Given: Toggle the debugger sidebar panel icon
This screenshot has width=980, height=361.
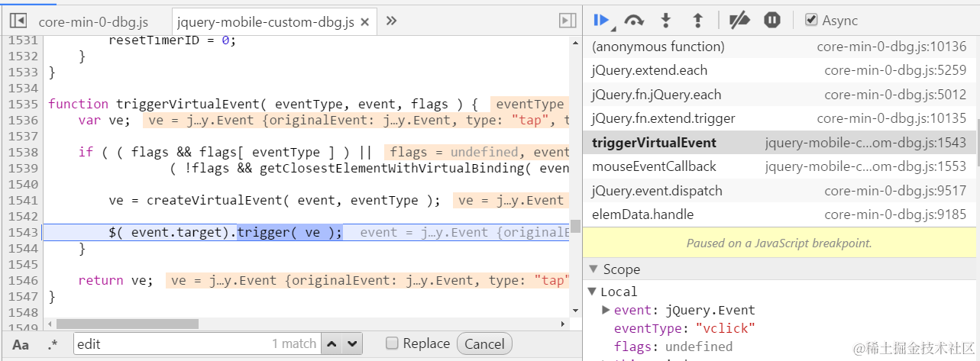Looking at the screenshot, I should (567, 21).
